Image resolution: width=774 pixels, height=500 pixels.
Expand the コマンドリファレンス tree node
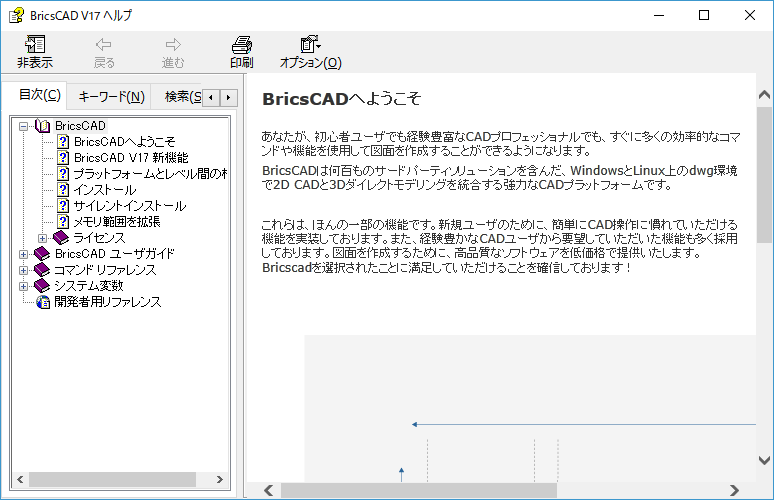pos(24,270)
